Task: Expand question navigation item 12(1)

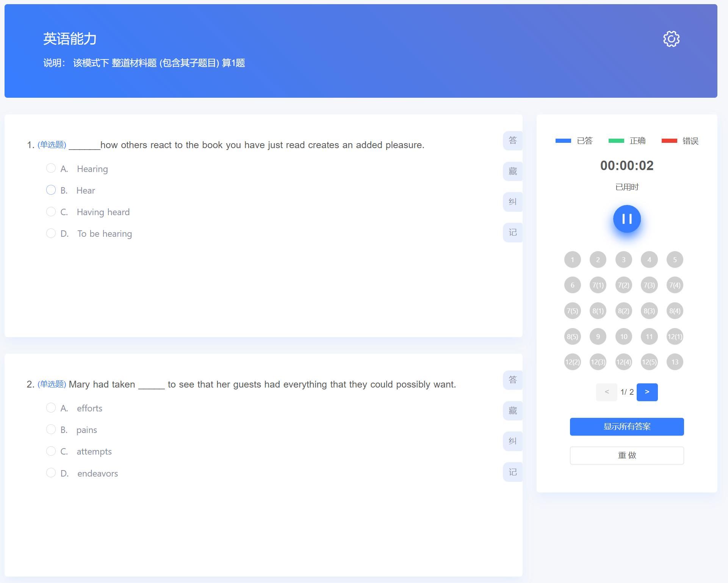Action: click(675, 336)
